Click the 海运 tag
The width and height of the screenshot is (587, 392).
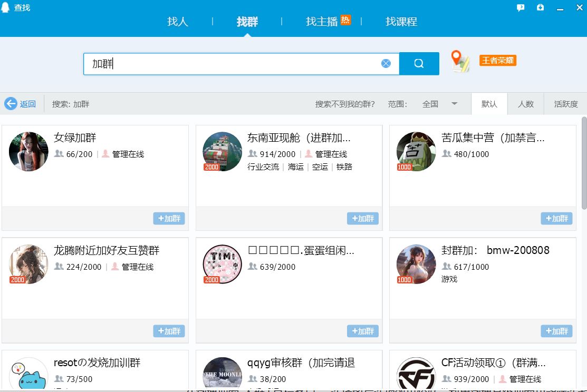tap(296, 167)
